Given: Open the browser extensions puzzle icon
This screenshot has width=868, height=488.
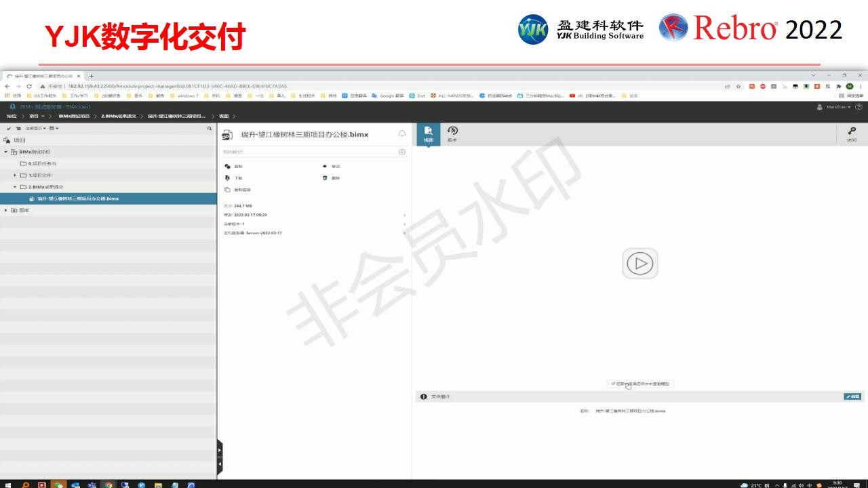Looking at the screenshot, I should (x=839, y=86).
